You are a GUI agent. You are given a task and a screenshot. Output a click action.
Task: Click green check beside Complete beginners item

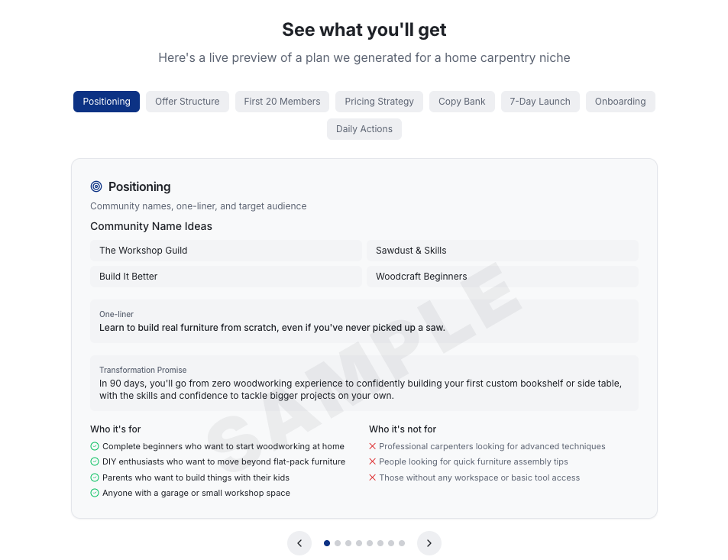tap(95, 446)
